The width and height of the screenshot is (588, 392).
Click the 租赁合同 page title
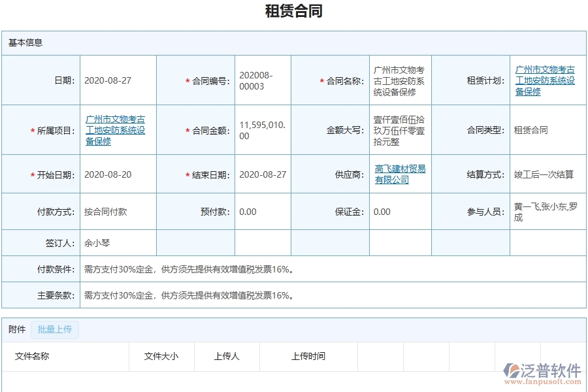point(294,11)
